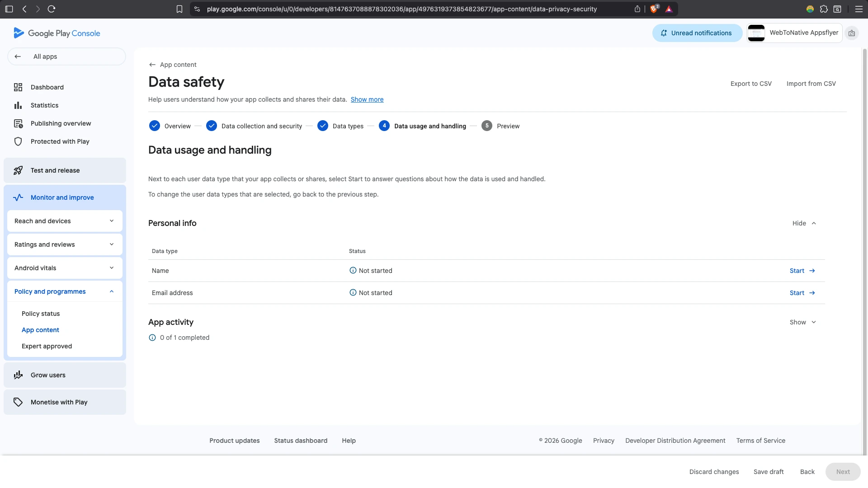Open Product updates footer link
This screenshot has height=488, width=868.
pyautogui.click(x=234, y=441)
